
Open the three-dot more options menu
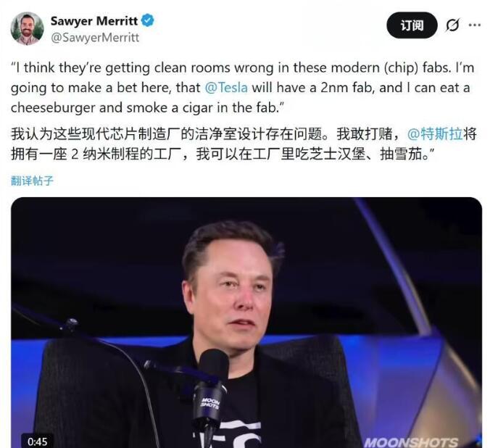[475, 25]
